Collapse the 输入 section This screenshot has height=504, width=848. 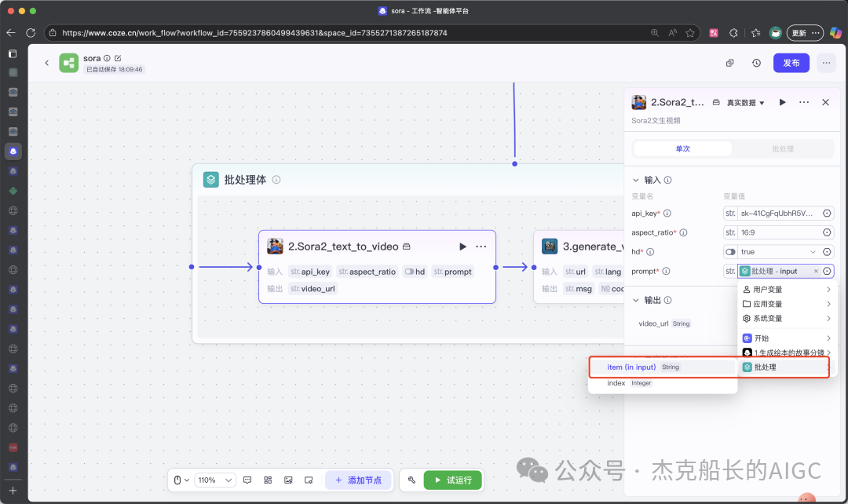tap(635, 180)
